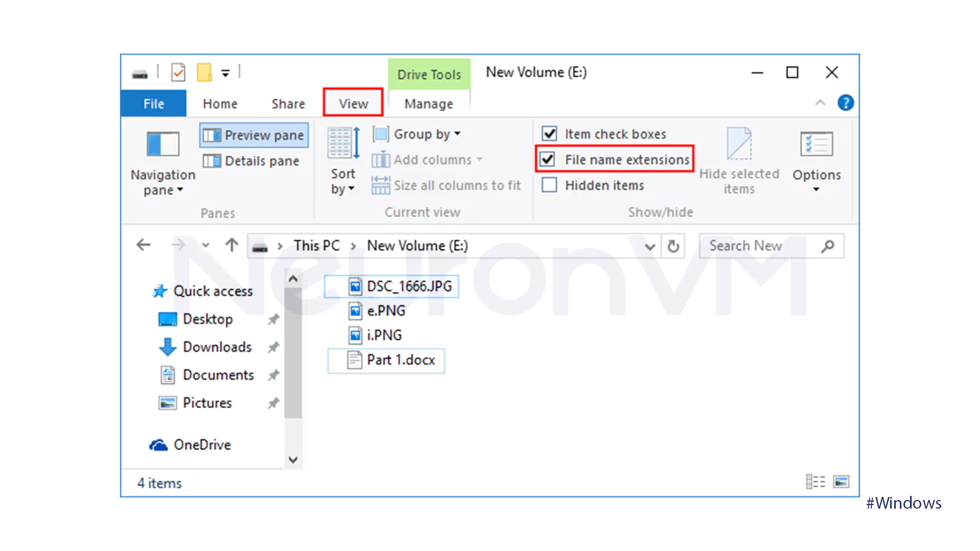Enable Hidden items visibility
980x551 pixels.
[549, 185]
